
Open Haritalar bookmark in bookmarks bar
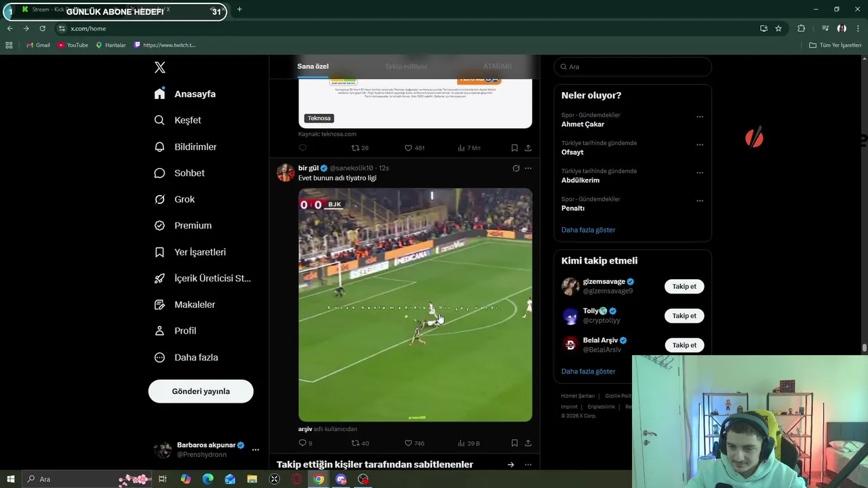click(x=111, y=45)
